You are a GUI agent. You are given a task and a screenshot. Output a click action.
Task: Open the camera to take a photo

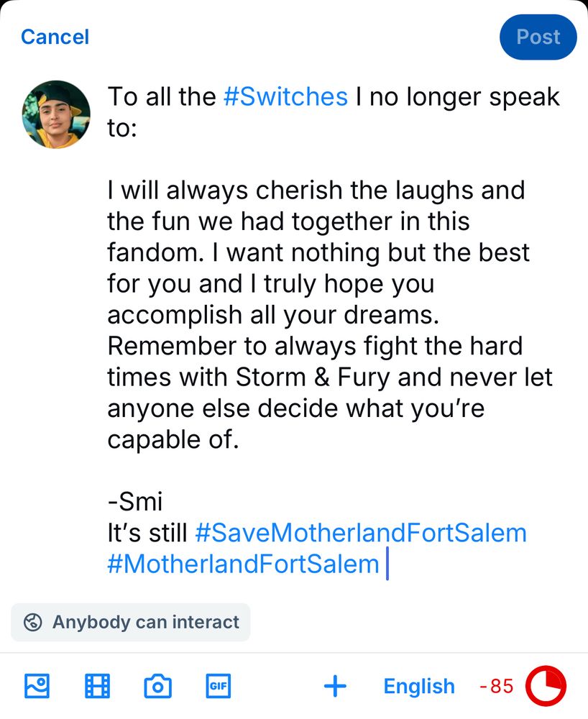(x=157, y=686)
